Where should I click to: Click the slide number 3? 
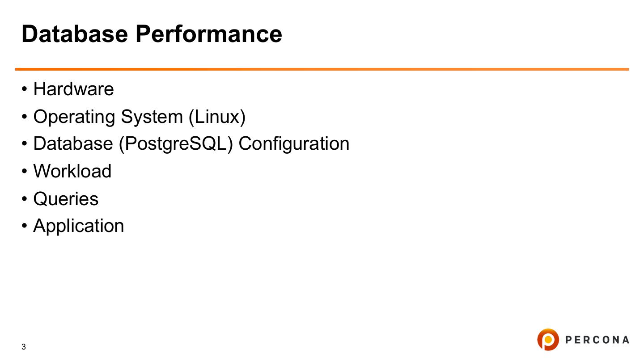(x=24, y=347)
